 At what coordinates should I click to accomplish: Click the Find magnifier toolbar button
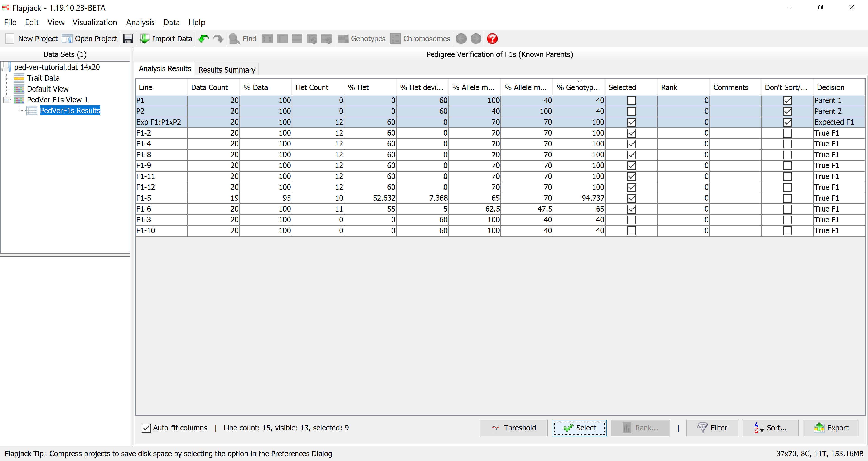coord(243,39)
